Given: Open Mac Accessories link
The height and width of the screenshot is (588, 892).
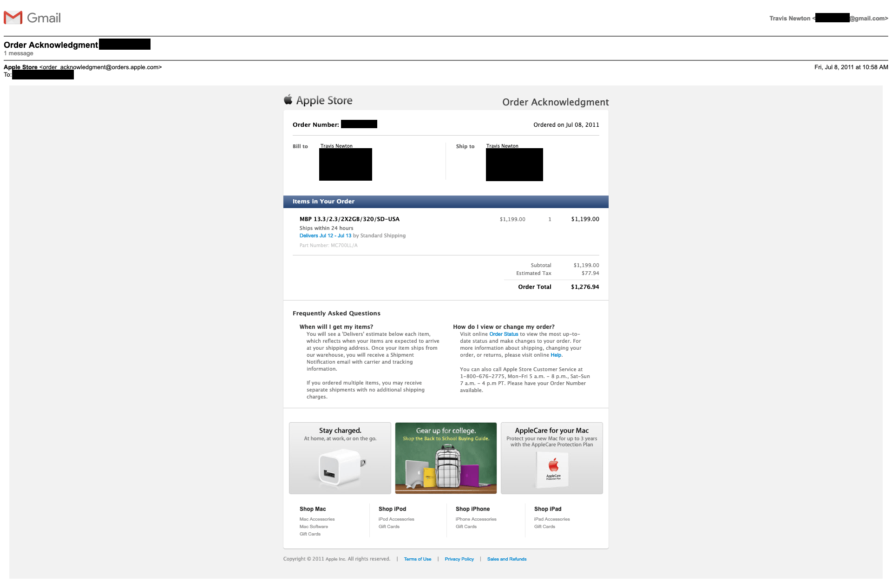Looking at the screenshot, I should click(317, 519).
